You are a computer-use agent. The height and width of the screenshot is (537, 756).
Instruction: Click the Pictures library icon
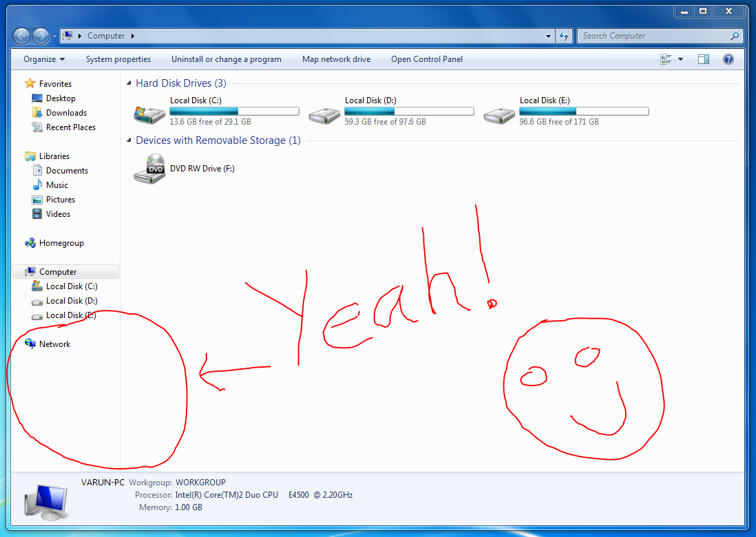pos(37,200)
